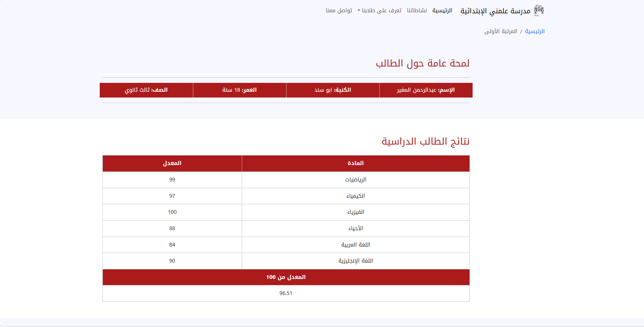Open the نشاطاتنا menu item
Screen dimensions: 644x327
[x=417, y=11]
